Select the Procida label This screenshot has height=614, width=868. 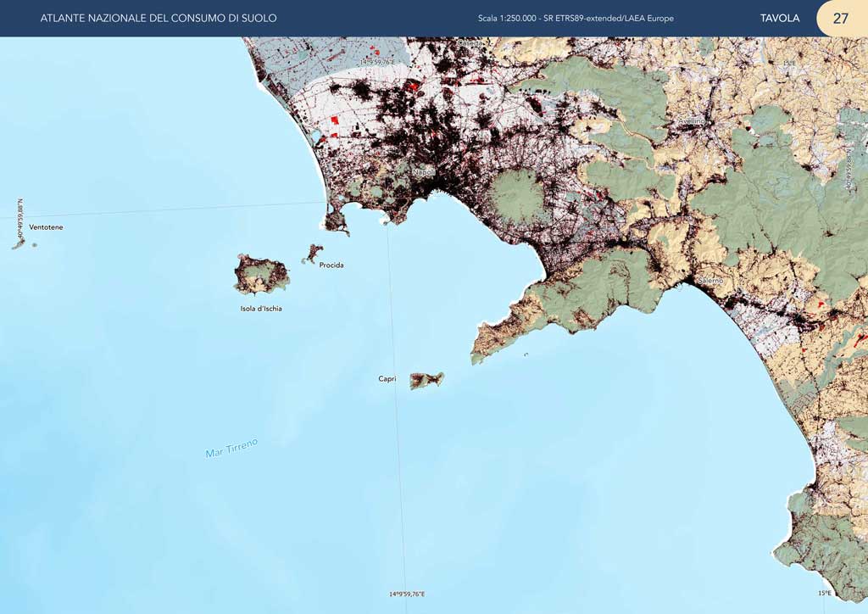(x=331, y=265)
